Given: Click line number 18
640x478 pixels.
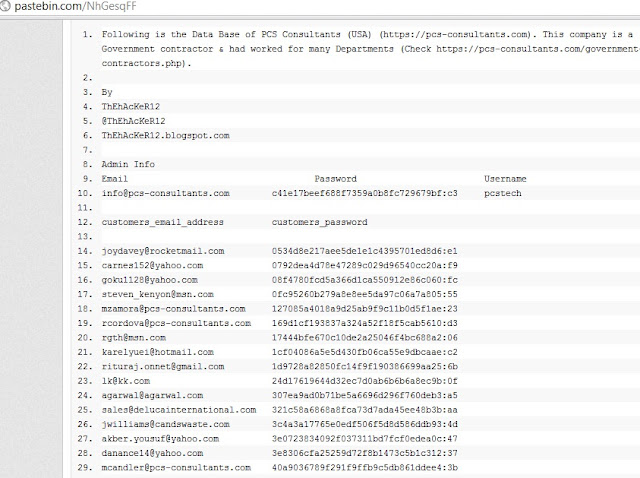Looking at the screenshot, I should [85, 309].
